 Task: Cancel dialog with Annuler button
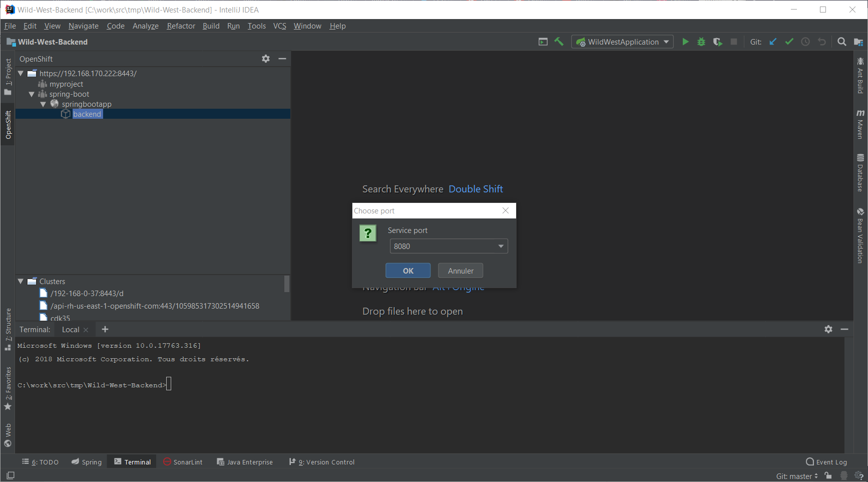click(461, 271)
